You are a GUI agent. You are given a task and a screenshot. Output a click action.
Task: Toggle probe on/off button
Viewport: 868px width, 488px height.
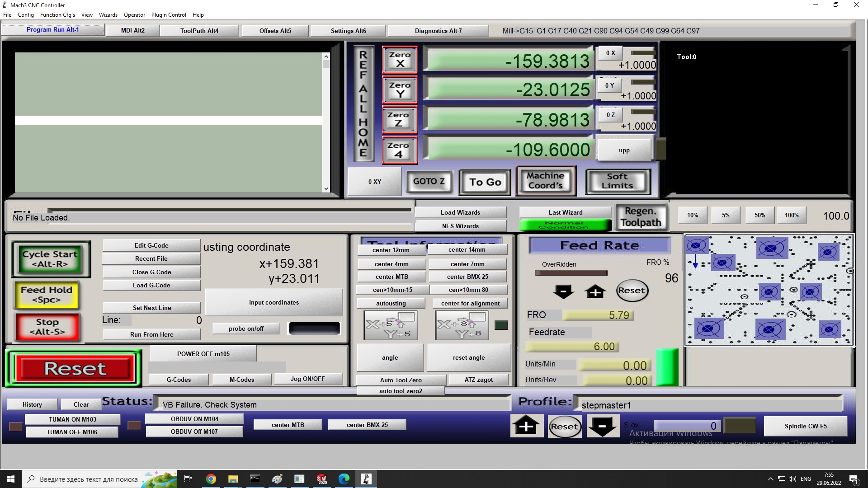(246, 328)
